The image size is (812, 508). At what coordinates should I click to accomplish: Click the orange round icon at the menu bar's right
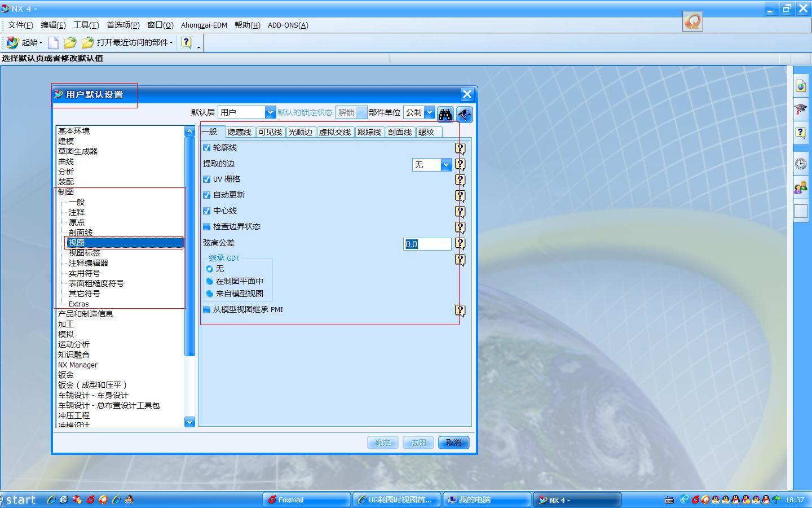692,21
